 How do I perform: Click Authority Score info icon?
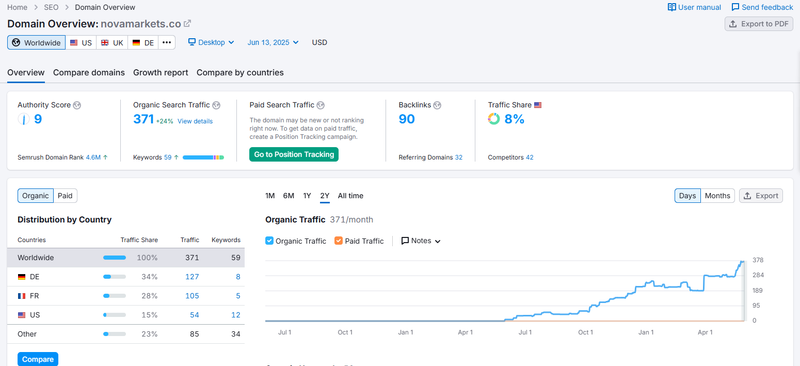(77, 105)
